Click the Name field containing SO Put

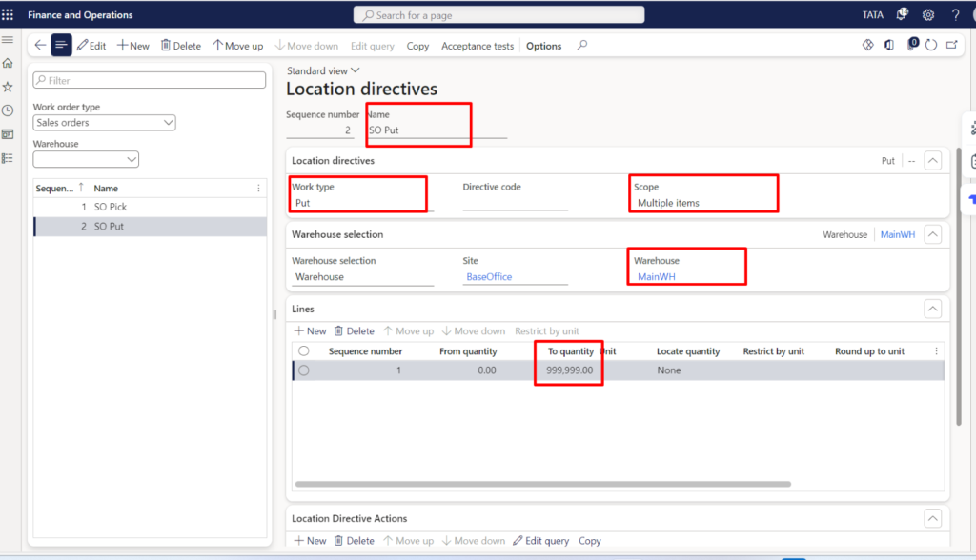[437, 130]
